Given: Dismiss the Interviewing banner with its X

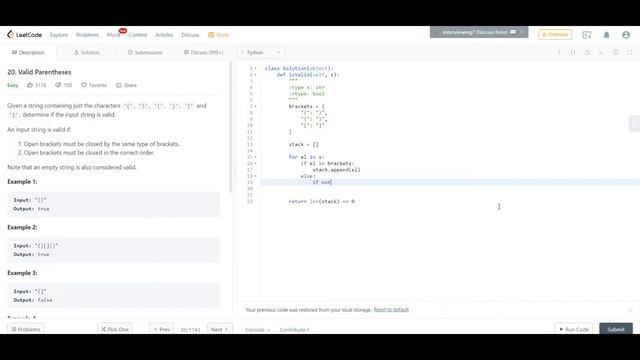Looking at the screenshot, I should coord(521,32).
